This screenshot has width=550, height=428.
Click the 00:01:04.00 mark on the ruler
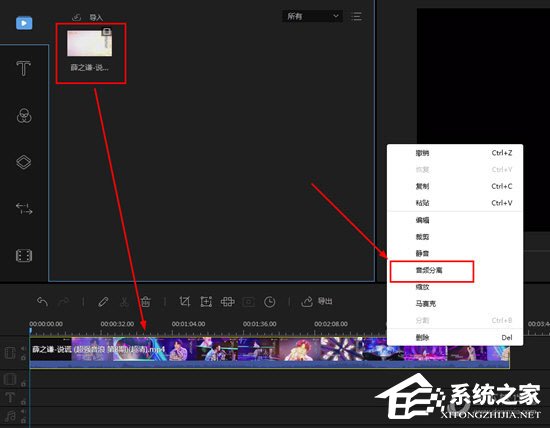188,324
